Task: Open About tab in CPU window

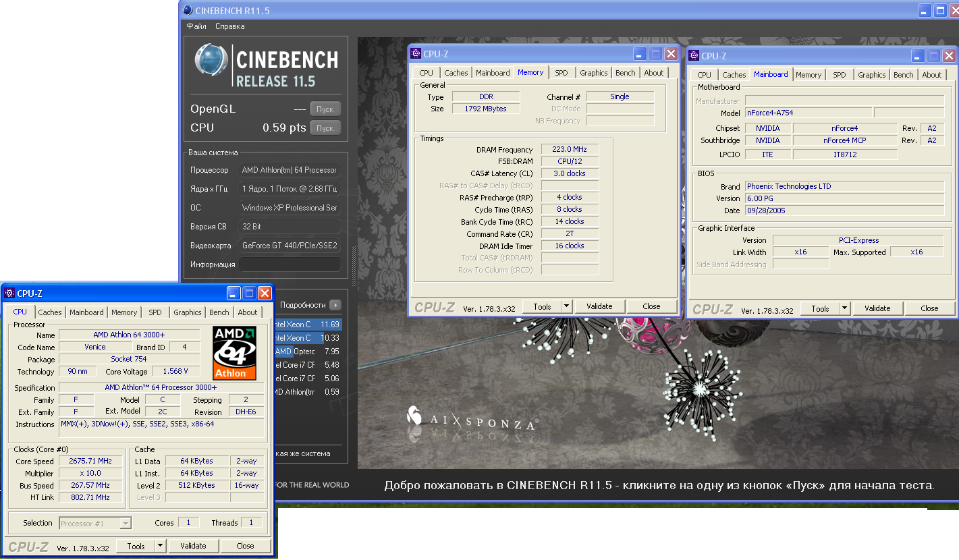Action: point(248,312)
